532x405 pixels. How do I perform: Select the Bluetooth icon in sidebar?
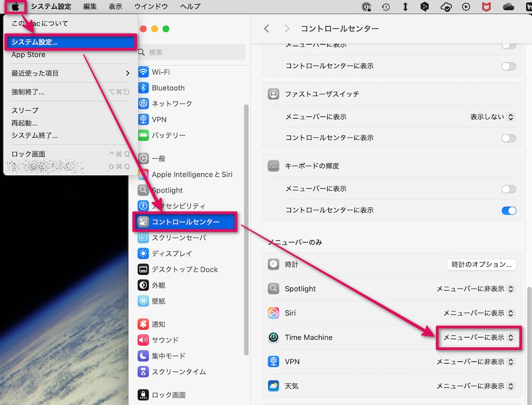coord(144,88)
